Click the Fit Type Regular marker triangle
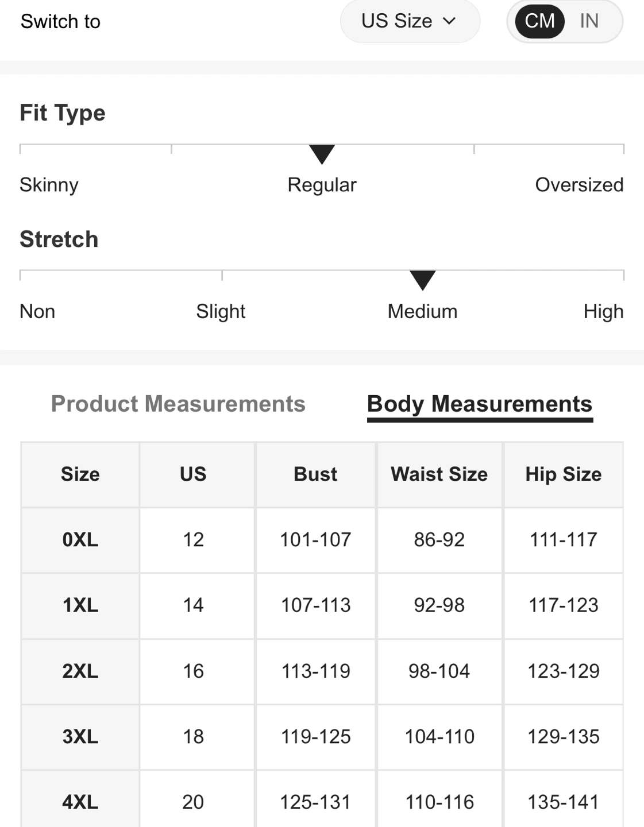 pyautogui.click(x=322, y=154)
